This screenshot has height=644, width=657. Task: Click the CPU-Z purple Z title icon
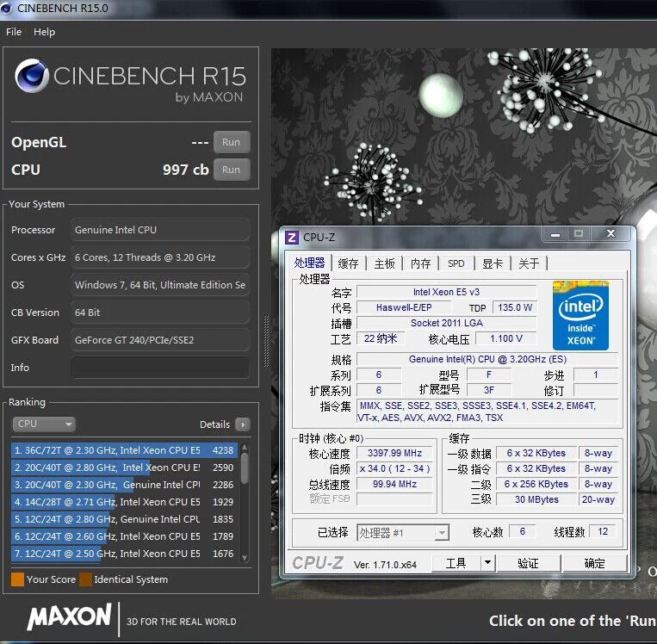[292, 238]
